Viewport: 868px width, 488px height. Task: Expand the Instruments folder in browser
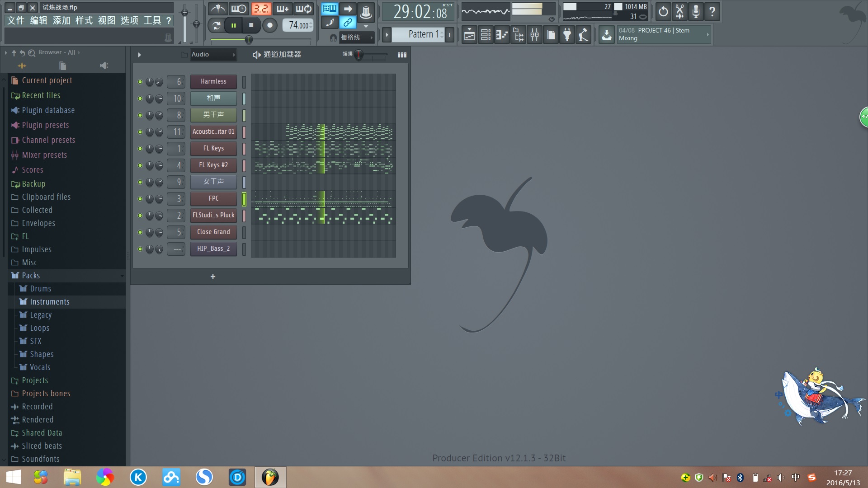pos(49,301)
